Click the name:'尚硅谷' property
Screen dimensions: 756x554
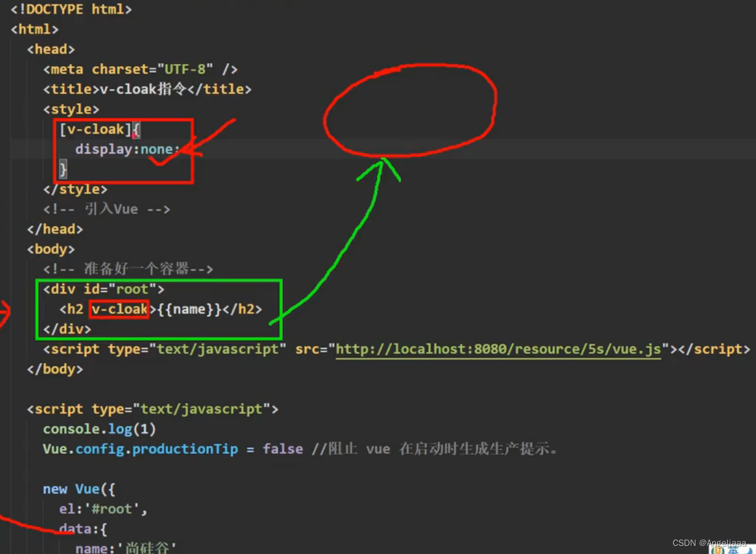tap(126, 547)
